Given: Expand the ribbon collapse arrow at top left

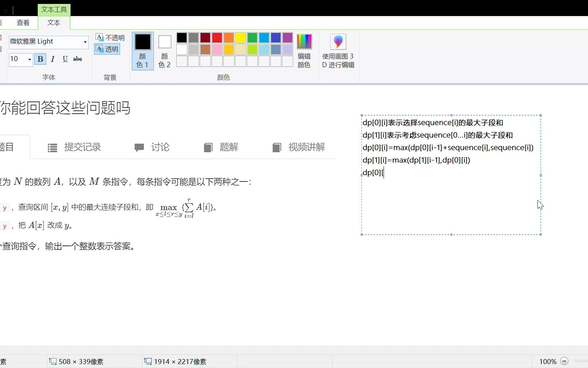Looking at the screenshot, I should coord(5,11).
